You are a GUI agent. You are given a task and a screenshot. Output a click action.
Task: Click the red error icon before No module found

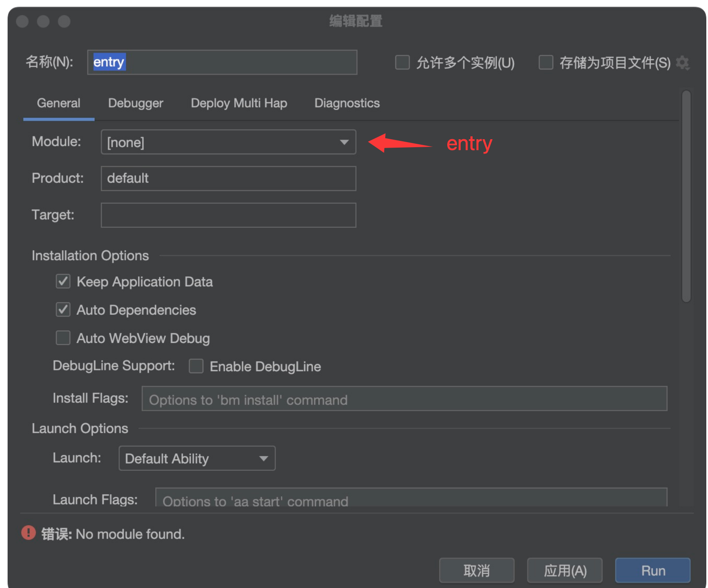(29, 533)
